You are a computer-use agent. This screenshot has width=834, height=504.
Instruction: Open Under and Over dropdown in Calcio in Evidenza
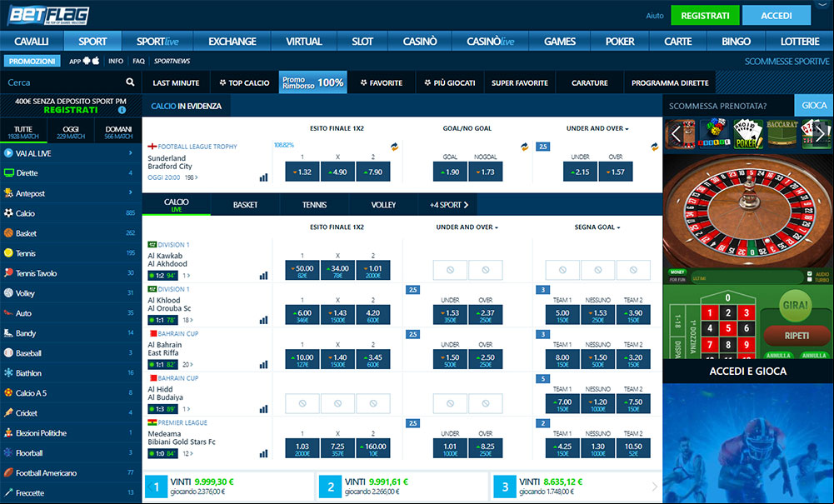(597, 128)
